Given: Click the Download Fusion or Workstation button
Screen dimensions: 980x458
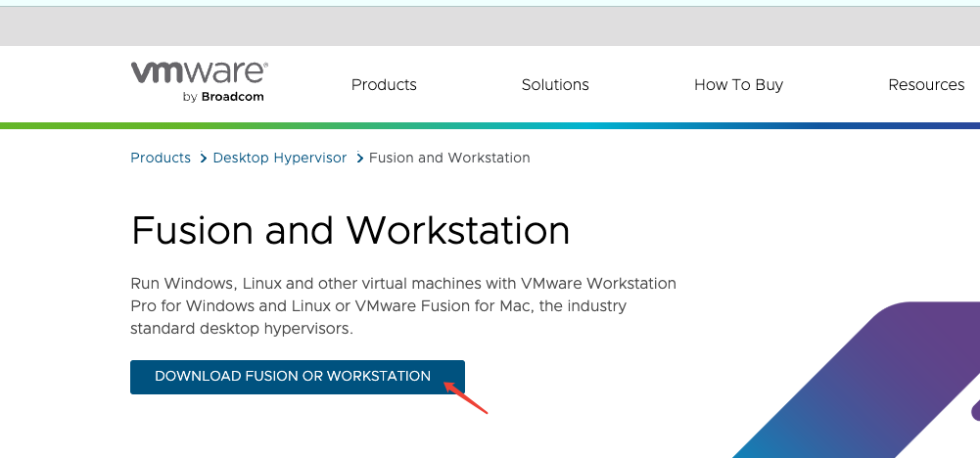Looking at the screenshot, I should [x=298, y=377].
